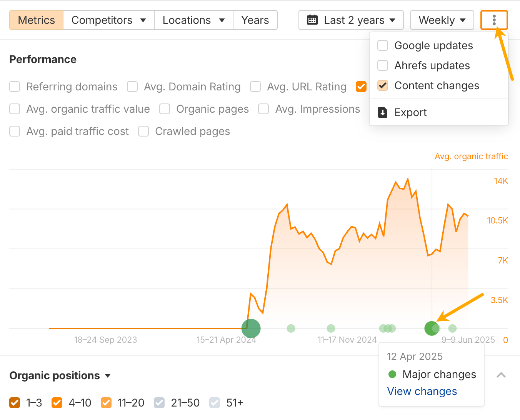This screenshot has height=420, width=520.
Task: Click the light green dot near November 2024
Action: pos(331,328)
